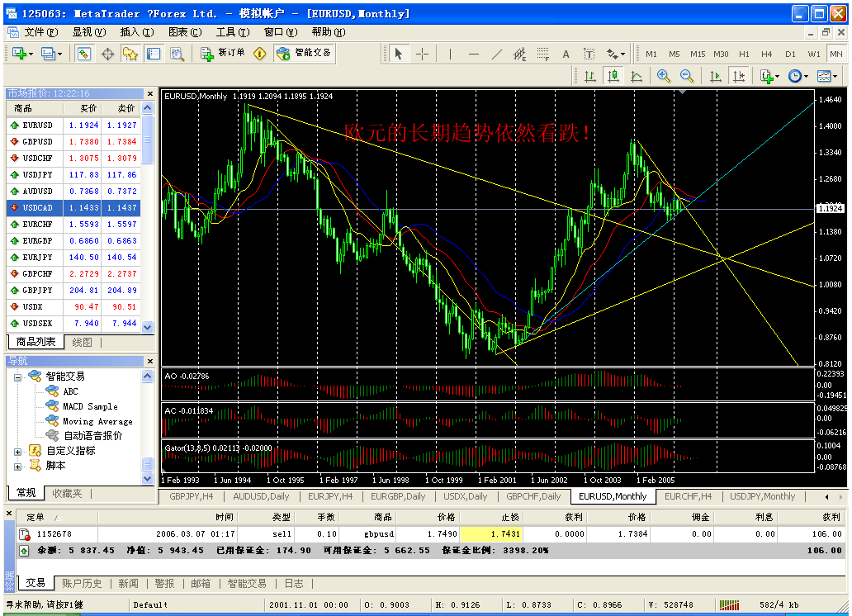Select the MN monthly timeframe button
852x616 pixels.
click(836, 54)
